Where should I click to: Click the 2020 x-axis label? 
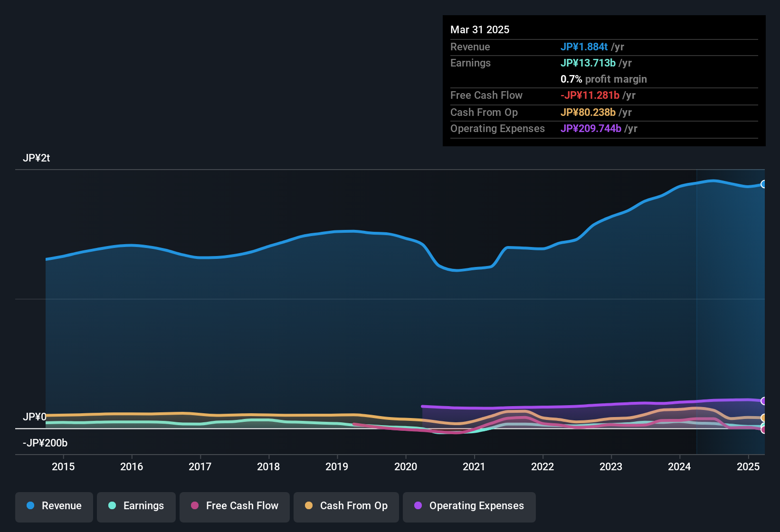pos(406,466)
